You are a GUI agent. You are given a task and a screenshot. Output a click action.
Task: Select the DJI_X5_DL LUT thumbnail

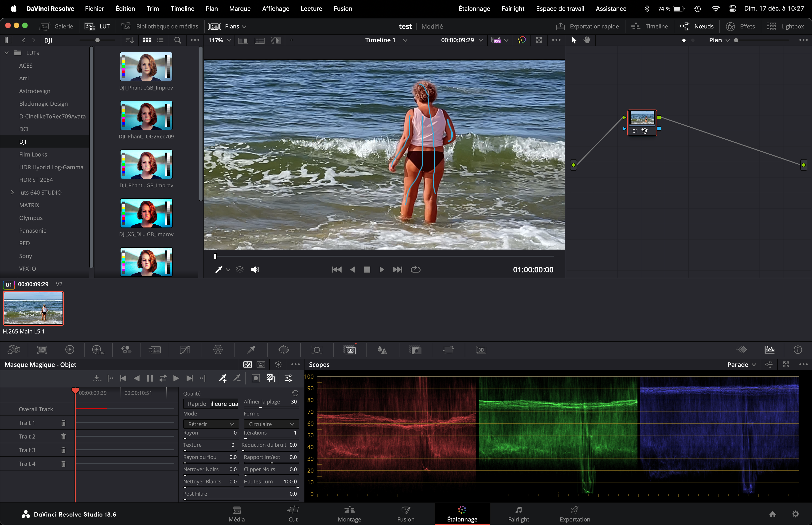tap(146, 213)
